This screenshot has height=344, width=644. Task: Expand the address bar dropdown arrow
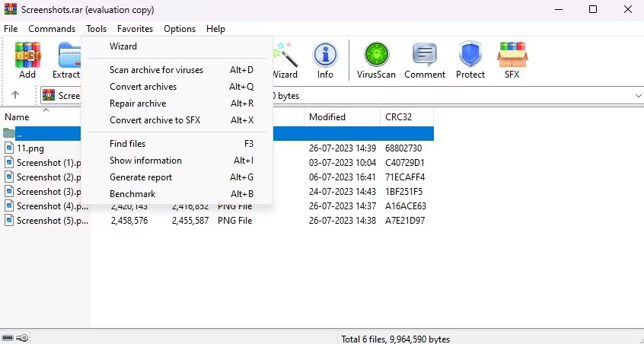point(637,96)
